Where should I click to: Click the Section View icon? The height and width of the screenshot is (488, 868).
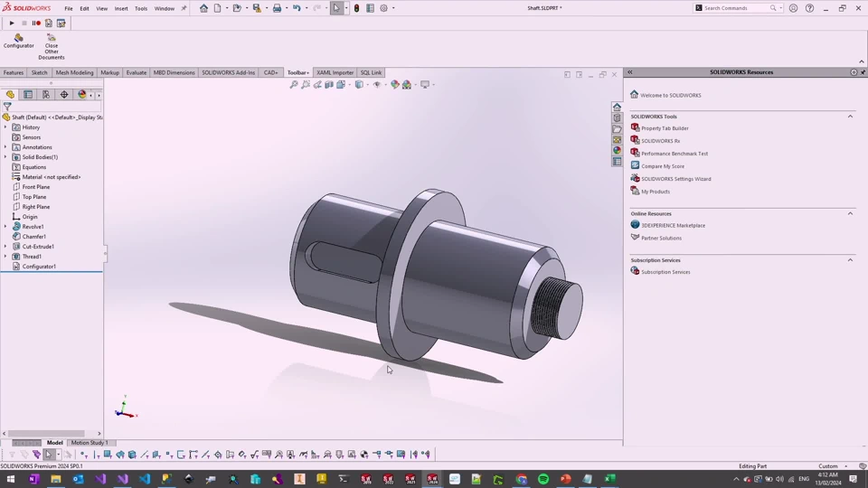329,85
